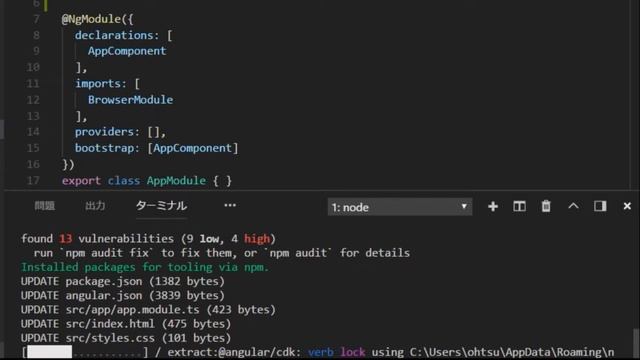The height and width of the screenshot is (360, 640).
Task: Switch to the 問題 tab
Action: point(44,206)
